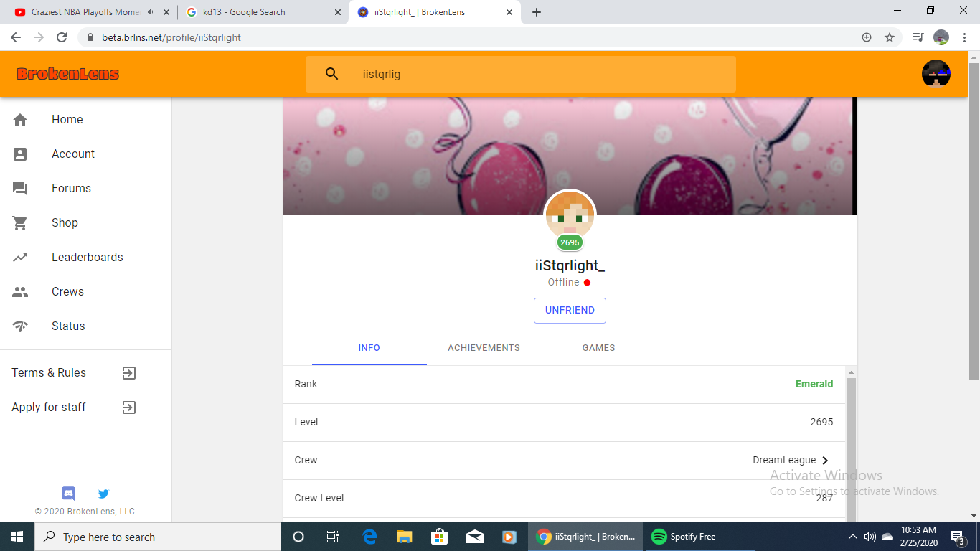The height and width of the screenshot is (551, 980).
Task: Click the Terms & Rules external link icon
Action: [x=128, y=373]
